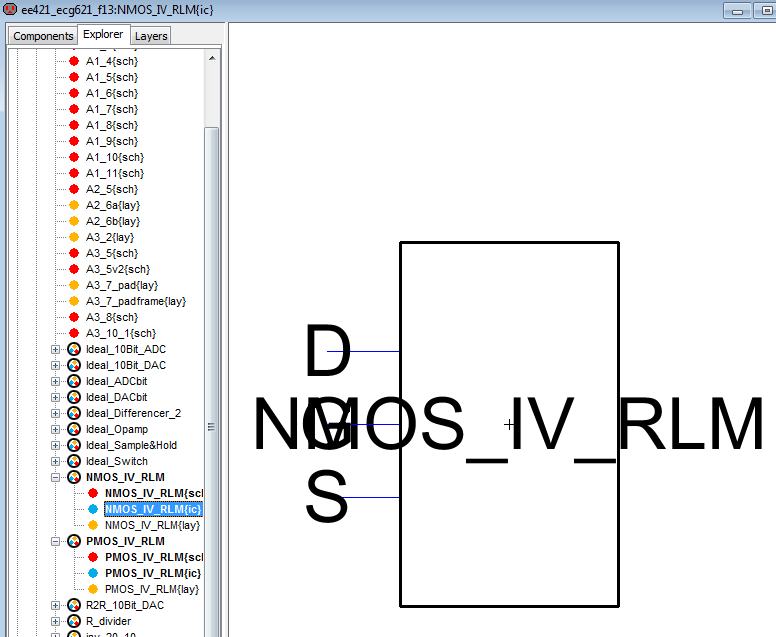Expand the R_divider cell group
Viewport: 776px width, 637px height.
55,621
